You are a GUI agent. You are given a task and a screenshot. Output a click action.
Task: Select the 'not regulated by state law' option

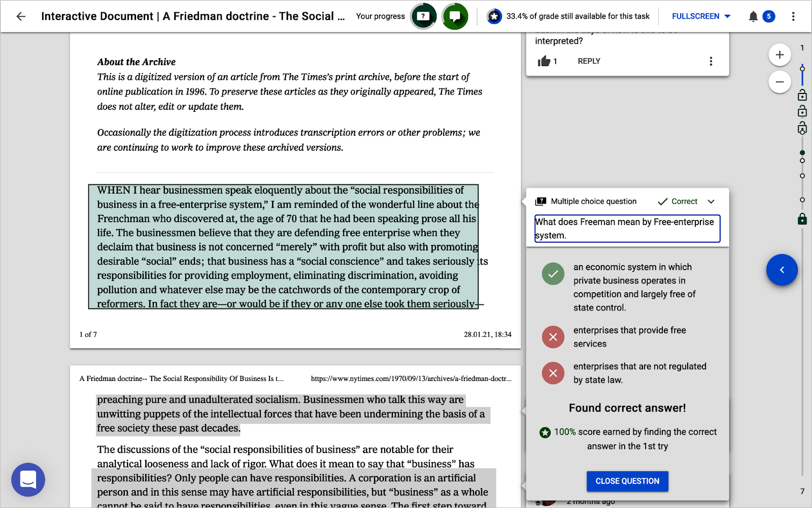(x=553, y=373)
